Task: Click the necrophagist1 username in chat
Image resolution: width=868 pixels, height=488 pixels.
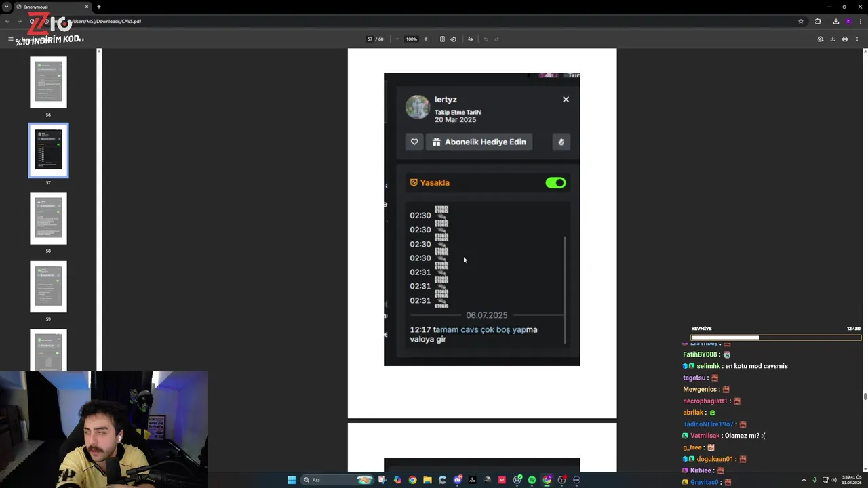Action: pos(705,401)
